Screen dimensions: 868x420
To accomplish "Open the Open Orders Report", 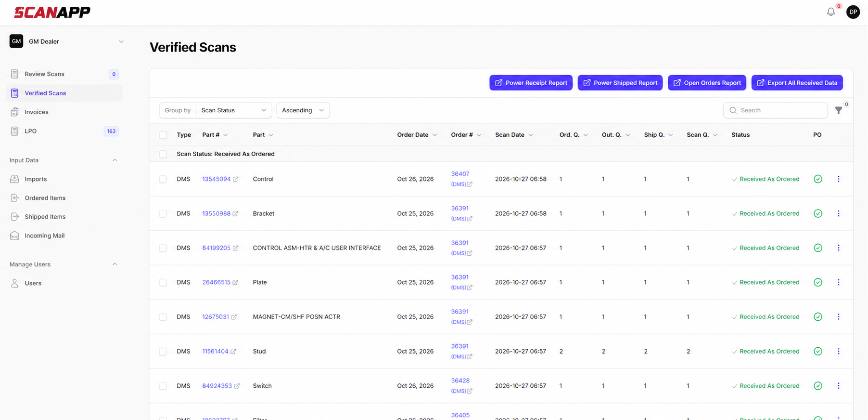I will pos(707,83).
